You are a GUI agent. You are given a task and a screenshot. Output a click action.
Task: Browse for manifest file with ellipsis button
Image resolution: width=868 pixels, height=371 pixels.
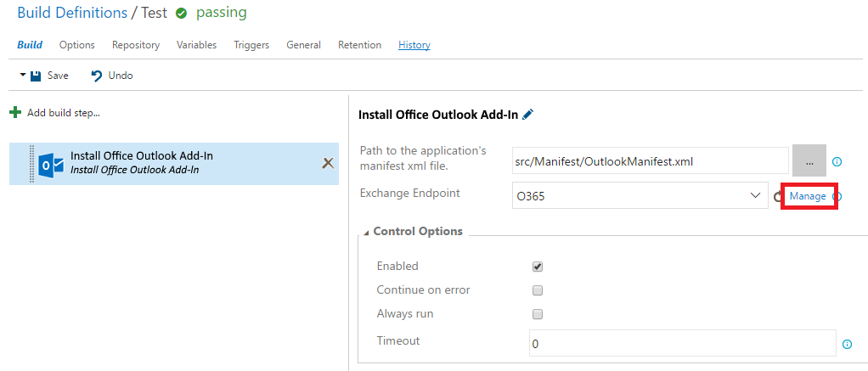(809, 161)
